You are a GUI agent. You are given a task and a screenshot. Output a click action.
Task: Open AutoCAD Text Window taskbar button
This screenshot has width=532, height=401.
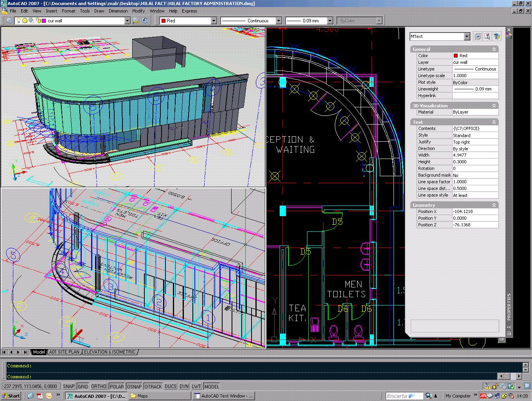(224, 396)
